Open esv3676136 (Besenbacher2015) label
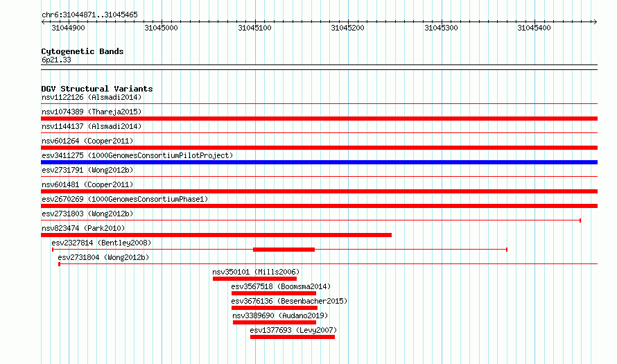617x364 pixels. (x=289, y=301)
